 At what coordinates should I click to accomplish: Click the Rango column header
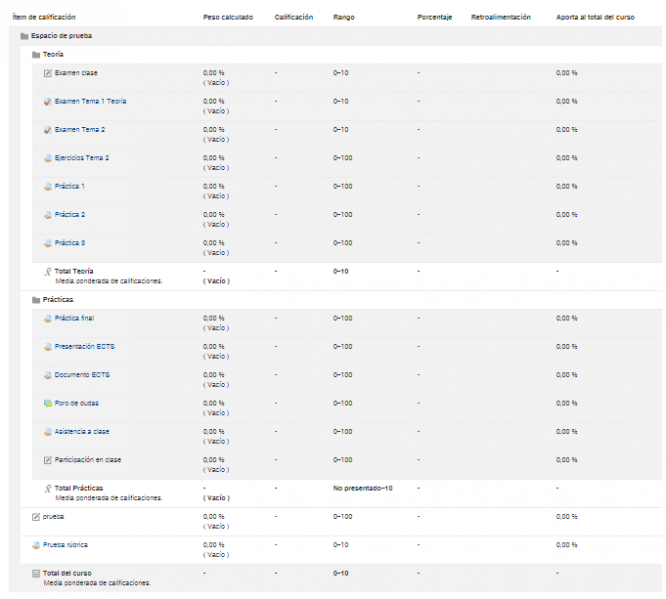click(x=344, y=17)
